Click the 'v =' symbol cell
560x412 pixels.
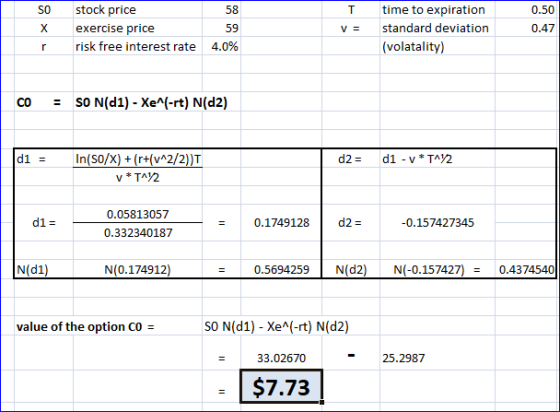[x=350, y=28]
